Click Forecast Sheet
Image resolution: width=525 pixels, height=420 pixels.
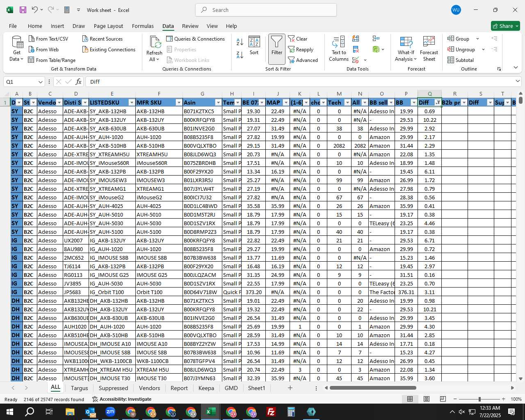pyautogui.click(x=429, y=48)
